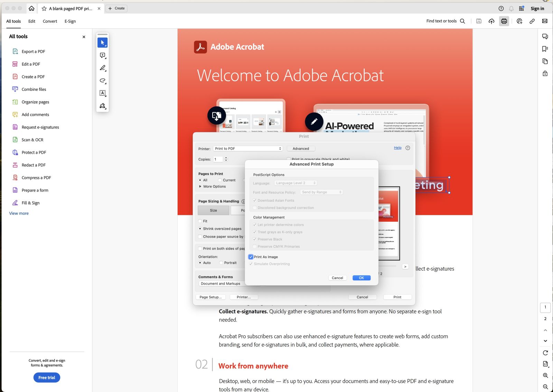Open the All tools menu tab
Screen dimensions: 553x392
coord(13,21)
